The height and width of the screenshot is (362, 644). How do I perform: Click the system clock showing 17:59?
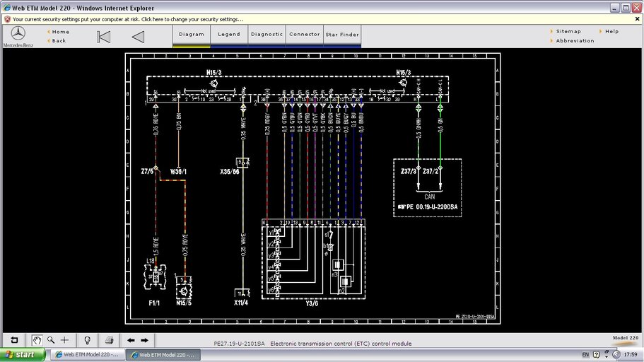click(631, 354)
